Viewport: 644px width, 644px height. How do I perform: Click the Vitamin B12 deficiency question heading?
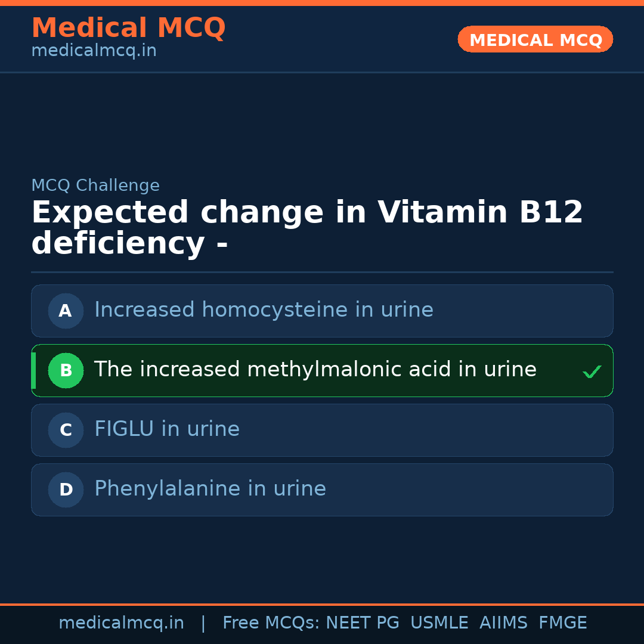(306, 228)
